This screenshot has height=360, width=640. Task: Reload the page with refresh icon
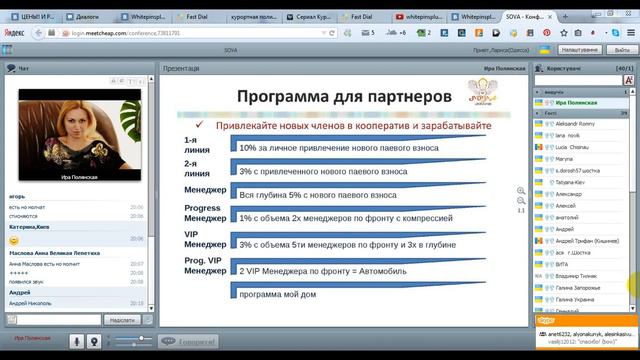(x=332, y=33)
